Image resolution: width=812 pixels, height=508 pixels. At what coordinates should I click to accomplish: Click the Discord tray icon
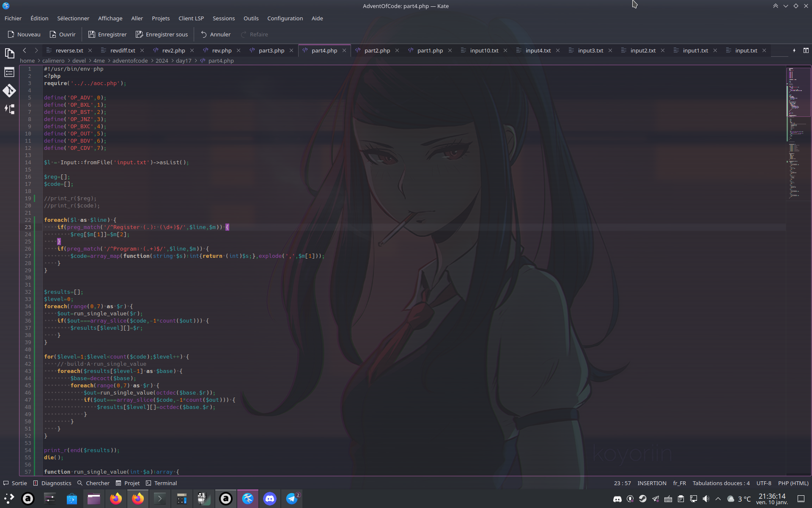[x=617, y=499]
